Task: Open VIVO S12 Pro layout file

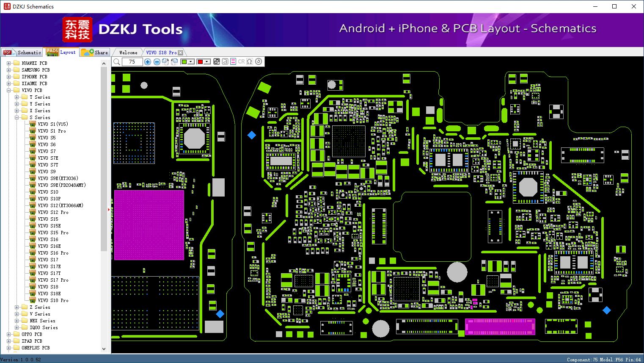Action: tap(53, 212)
